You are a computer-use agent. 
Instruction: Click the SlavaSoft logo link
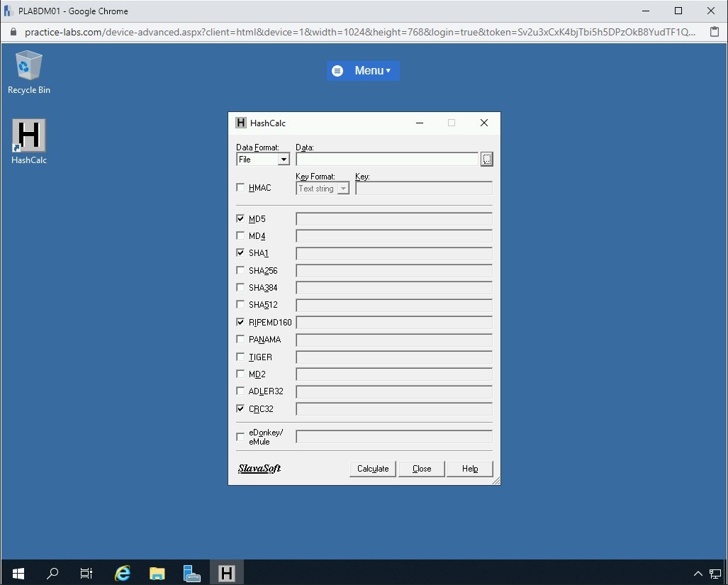[259, 469]
